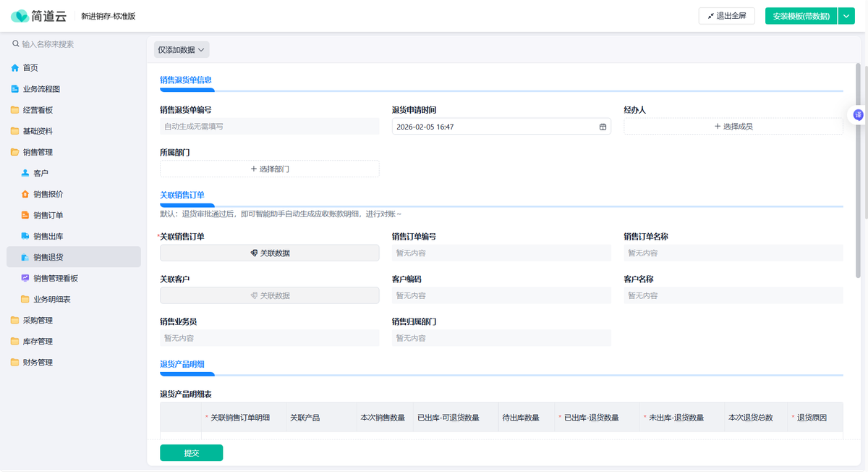
Task: Click 新进销存-标准版 title text
Action: pyautogui.click(x=109, y=16)
